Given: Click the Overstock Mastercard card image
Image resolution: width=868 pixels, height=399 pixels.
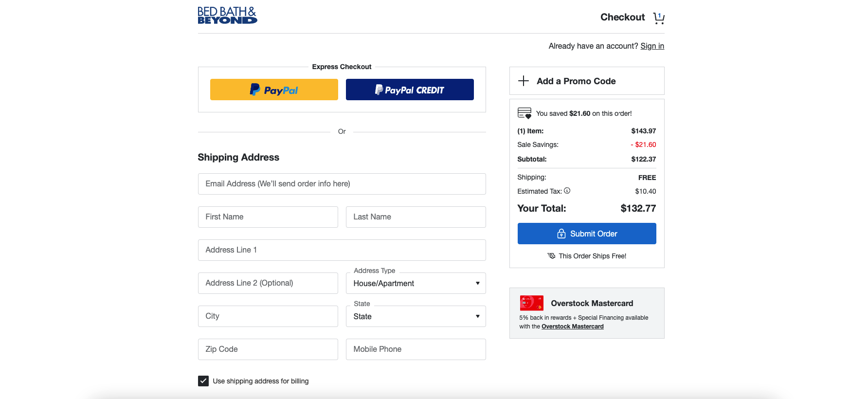Looking at the screenshot, I should [x=531, y=303].
